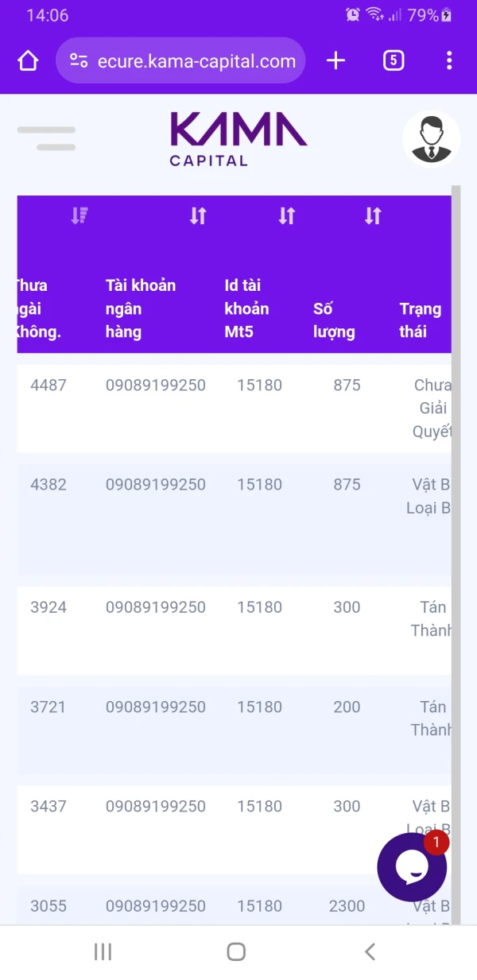Click the KAMA Capital logo
The image size is (477, 980).
point(238,138)
